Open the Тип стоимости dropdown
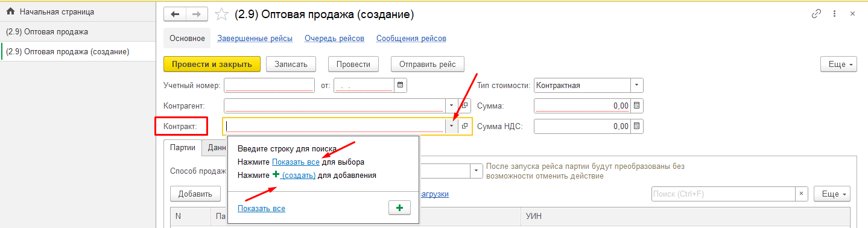This screenshot has width=868, height=228. click(637, 86)
